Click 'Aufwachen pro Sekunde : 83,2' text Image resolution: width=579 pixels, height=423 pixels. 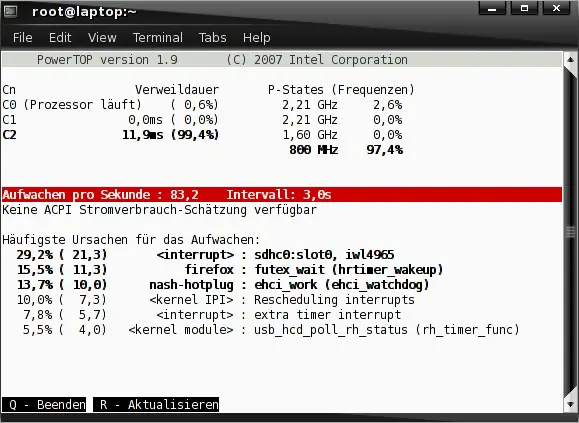pos(100,195)
